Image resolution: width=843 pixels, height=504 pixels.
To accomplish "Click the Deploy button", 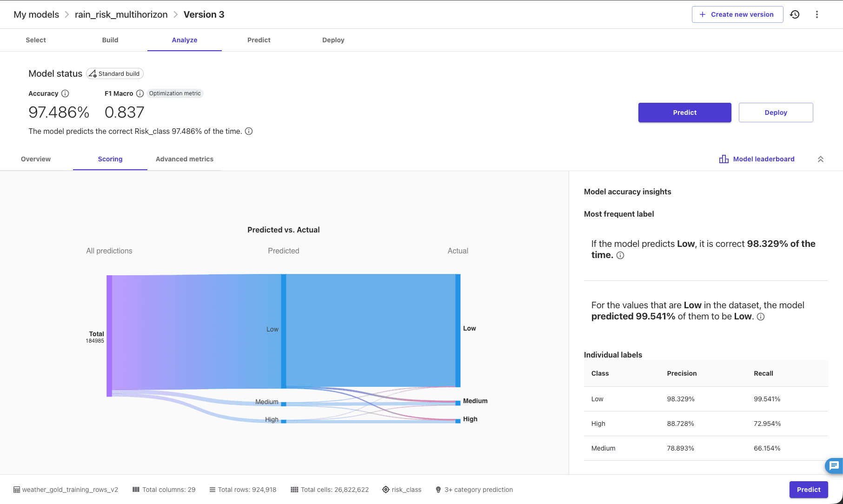I will [x=776, y=113].
